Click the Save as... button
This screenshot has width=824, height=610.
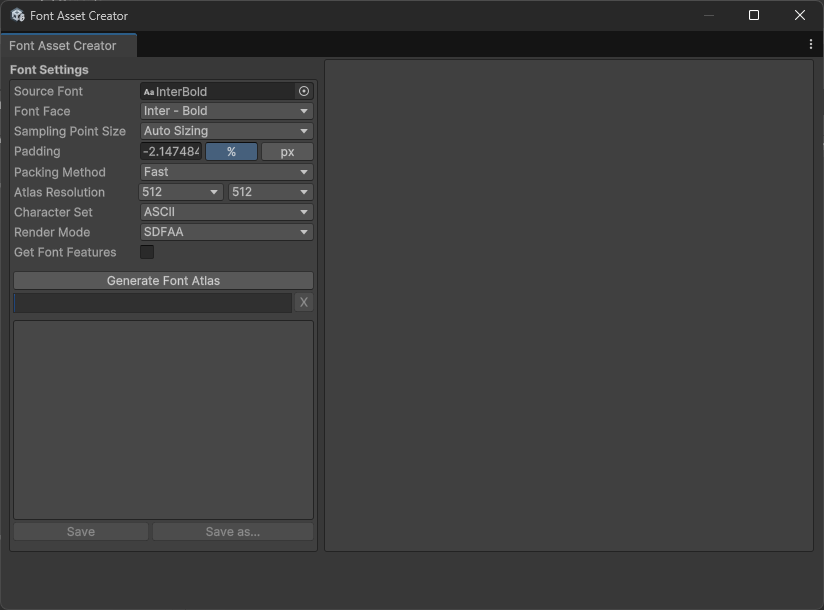(x=232, y=532)
